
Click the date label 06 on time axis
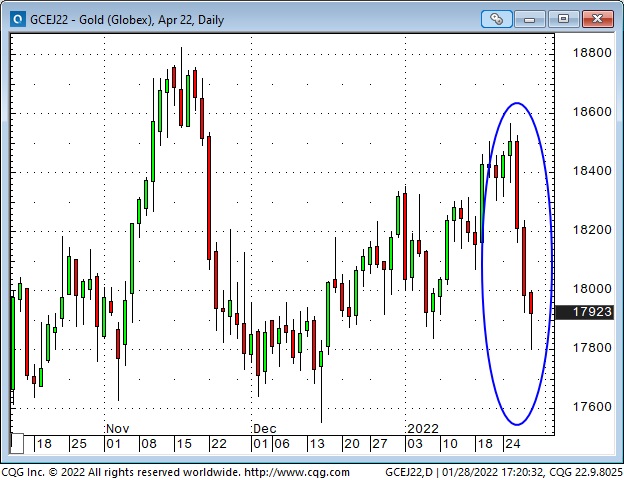coord(282,444)
